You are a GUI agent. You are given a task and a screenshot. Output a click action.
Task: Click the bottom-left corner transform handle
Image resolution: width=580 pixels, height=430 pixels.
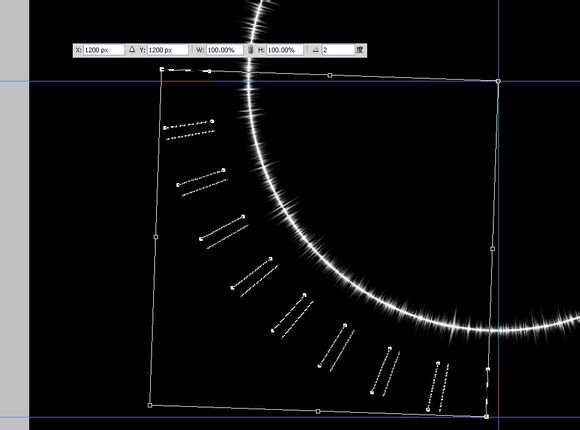(150, 406)
